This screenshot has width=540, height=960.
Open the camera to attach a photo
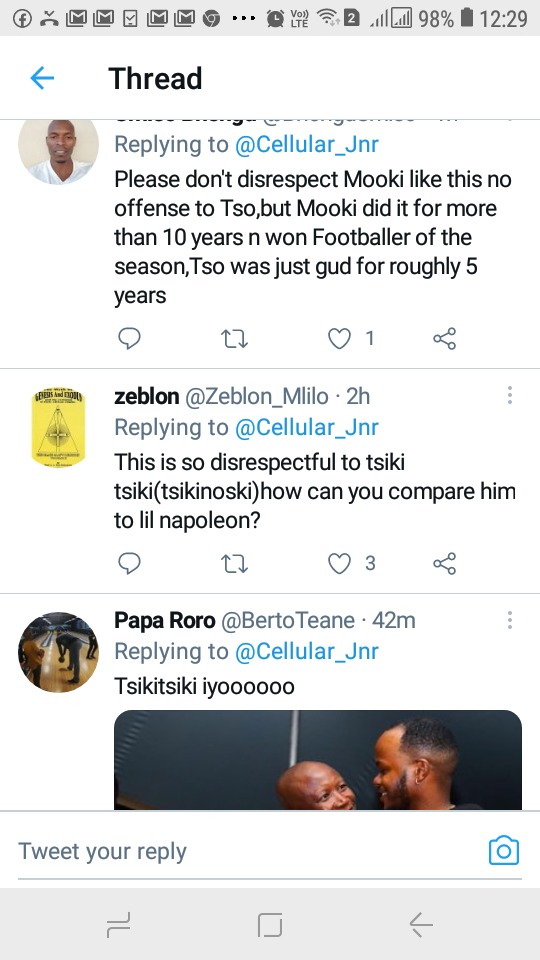(504, 850)
